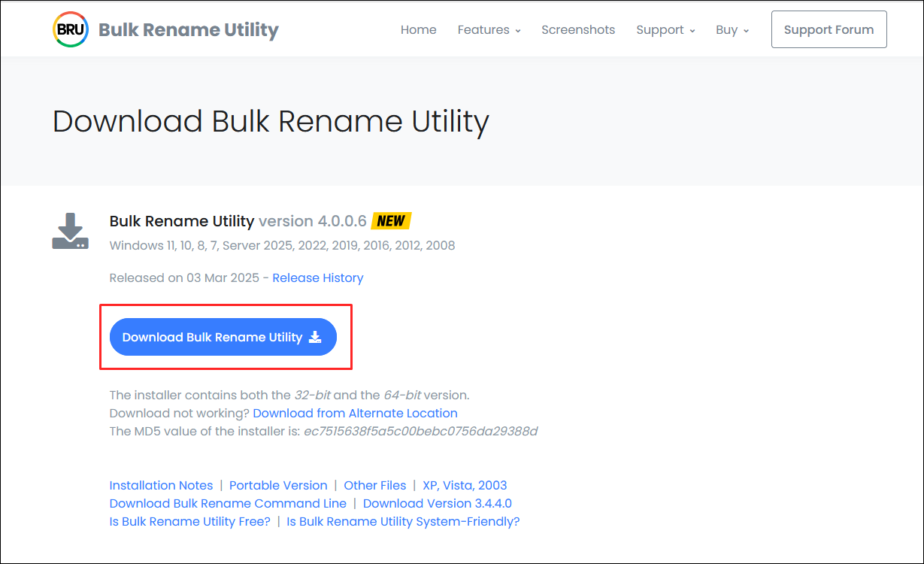Click the Other Files link
The width and height of the screenshot is (924, 564).
[x=374, y=485]
